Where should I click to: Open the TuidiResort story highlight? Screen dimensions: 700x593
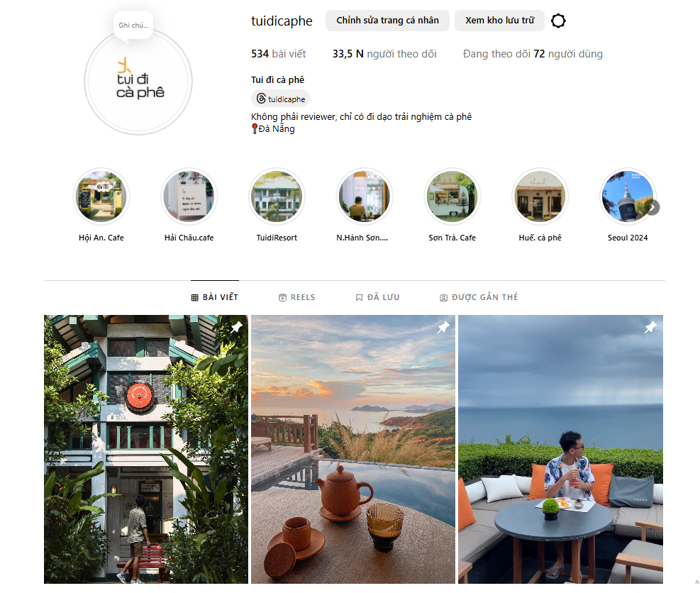click(x=277, y=196)
